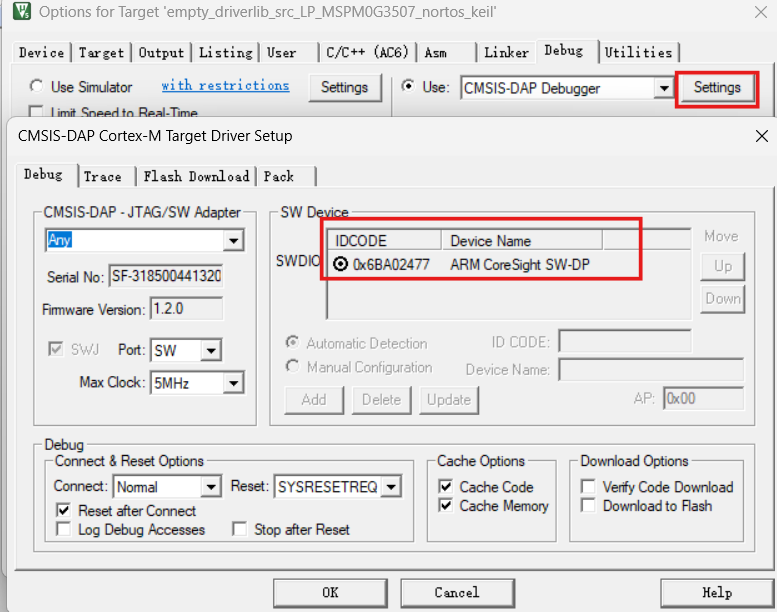Enable Verify Code Download
The width and height of the screenshot is (777, 612).
pyautogui.click(x=588, y=486)
